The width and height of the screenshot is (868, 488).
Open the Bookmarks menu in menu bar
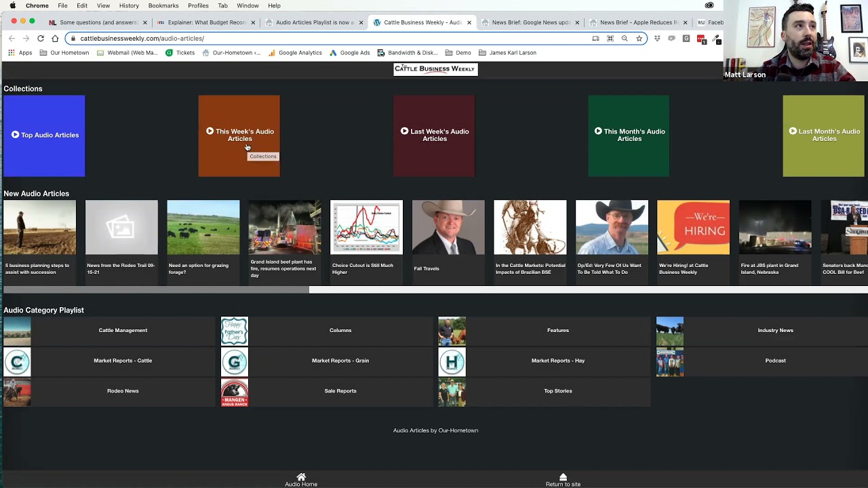(163, 5)
